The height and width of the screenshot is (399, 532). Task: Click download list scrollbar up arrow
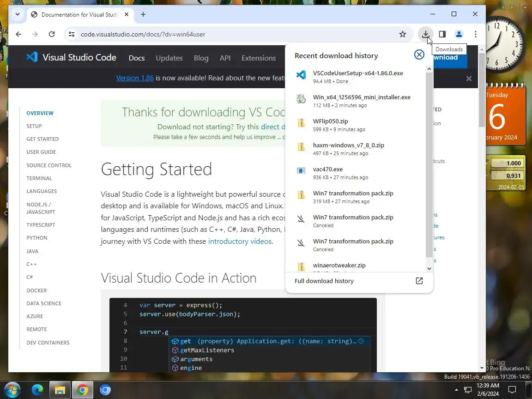pyautogui.click(x=429, y=69)
